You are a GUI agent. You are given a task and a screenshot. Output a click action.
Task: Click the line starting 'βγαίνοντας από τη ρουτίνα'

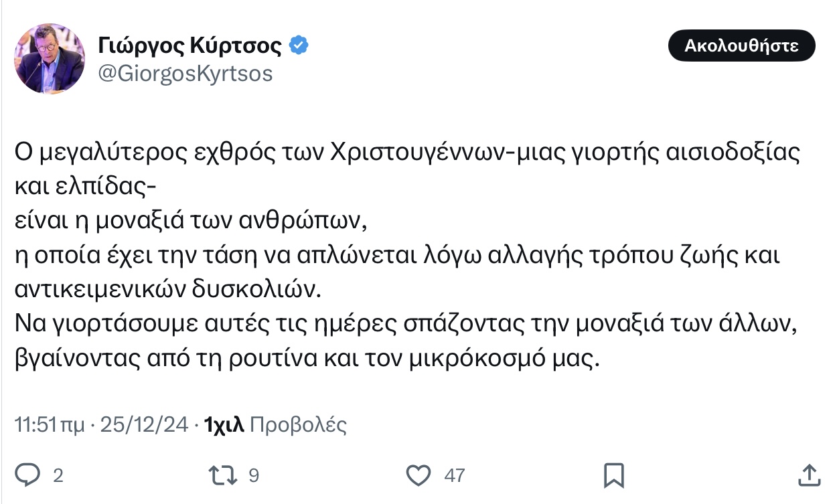pyautogui.click(x=305, y=359)
